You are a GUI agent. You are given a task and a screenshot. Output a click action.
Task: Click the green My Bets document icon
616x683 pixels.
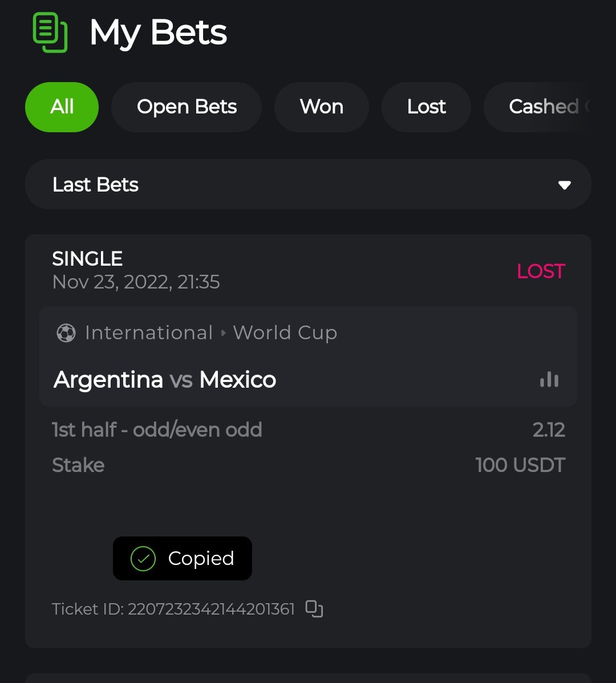tap(50, 32)
